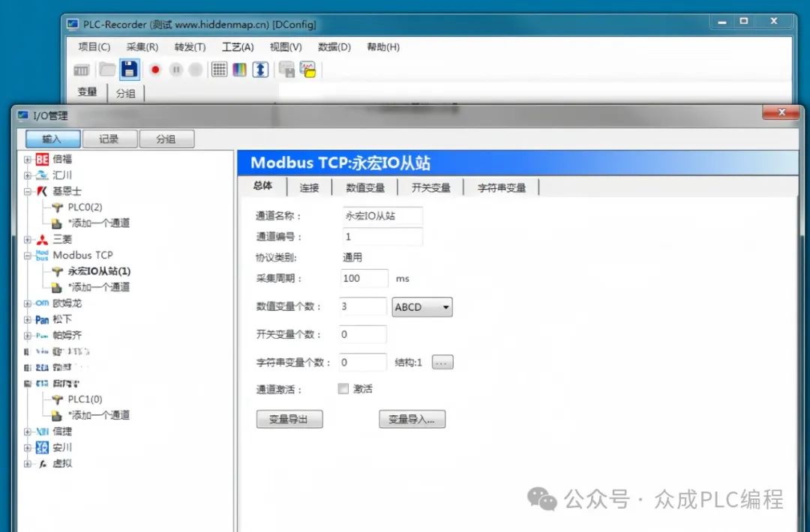Expand the 安川 tree node

(28, 447)
